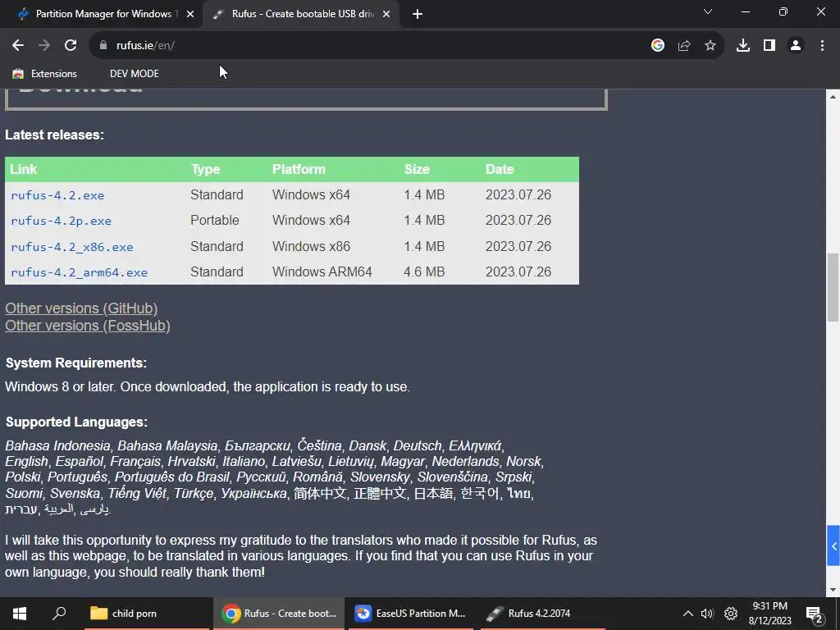Click the 'Portable' type cell
The image size is (840, 630).
point(215,220)
